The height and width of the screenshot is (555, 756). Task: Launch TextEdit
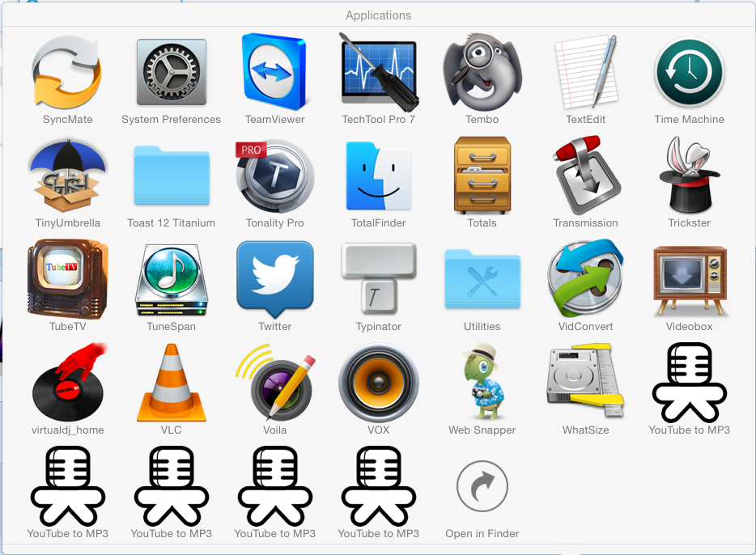(586, 72)
